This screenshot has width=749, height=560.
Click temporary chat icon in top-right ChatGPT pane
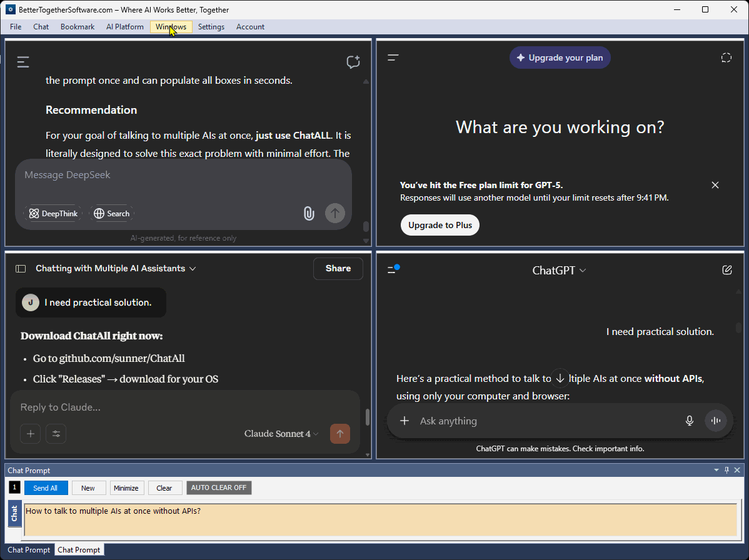coord(726,57)
